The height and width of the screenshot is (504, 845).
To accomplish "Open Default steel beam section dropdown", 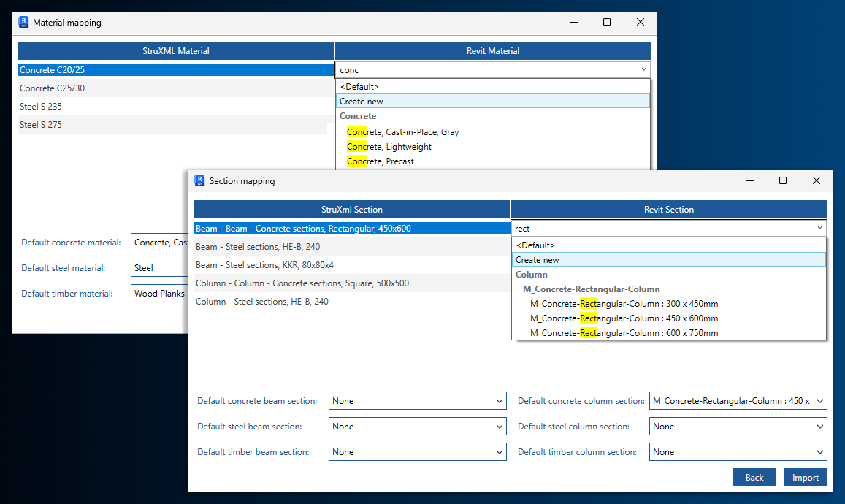I will pos(418,427).
